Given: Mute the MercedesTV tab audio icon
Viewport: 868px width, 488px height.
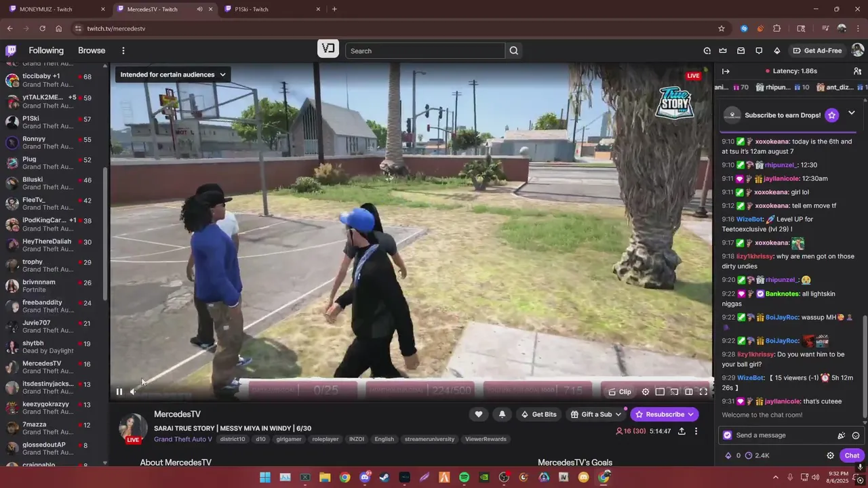Looking at the screenshot, I should [199, 9].
